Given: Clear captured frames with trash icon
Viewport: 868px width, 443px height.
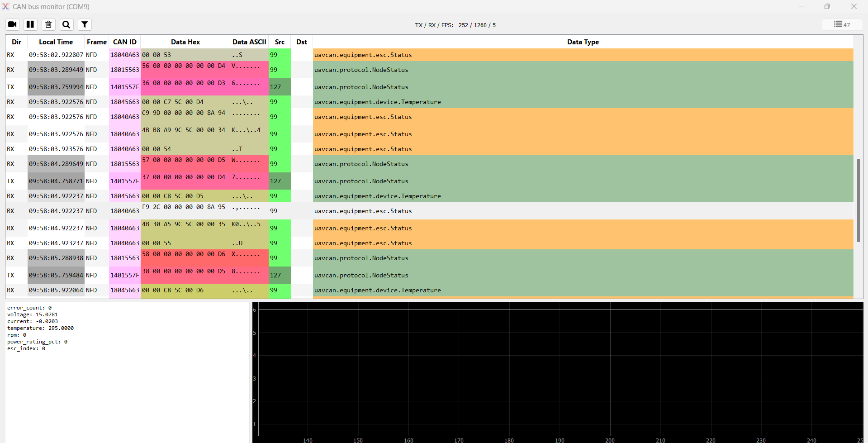Looking at the screenshot, I should click(48, 24).
